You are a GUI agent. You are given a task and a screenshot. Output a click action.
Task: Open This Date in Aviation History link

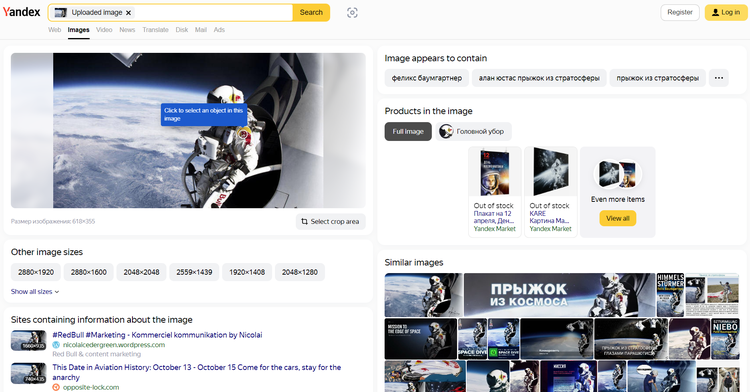(197, 372)
